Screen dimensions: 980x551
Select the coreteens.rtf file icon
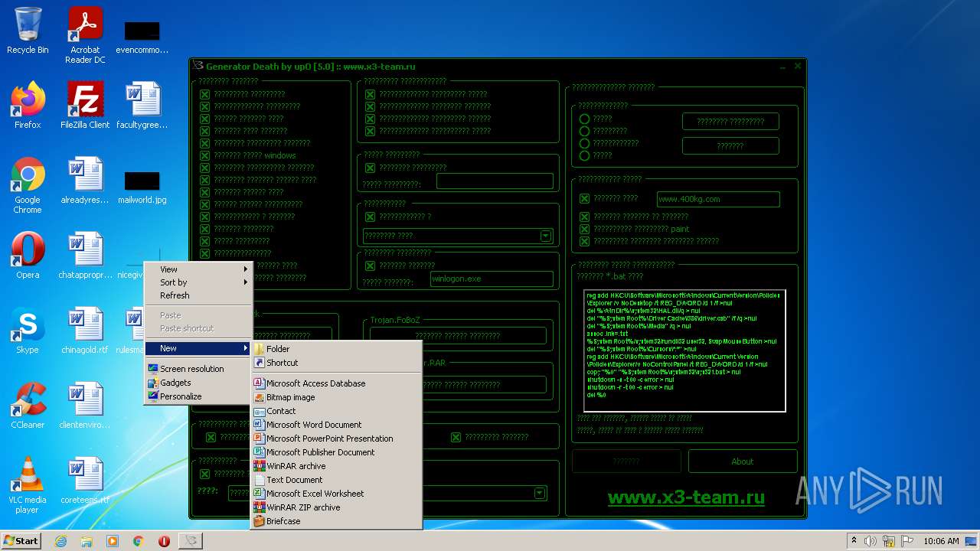tap(85, 481)
